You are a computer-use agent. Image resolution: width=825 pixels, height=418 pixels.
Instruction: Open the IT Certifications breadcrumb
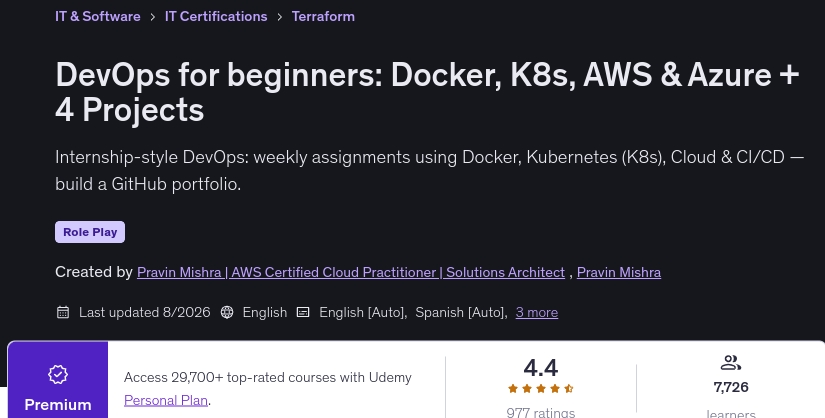click(216, 16)
